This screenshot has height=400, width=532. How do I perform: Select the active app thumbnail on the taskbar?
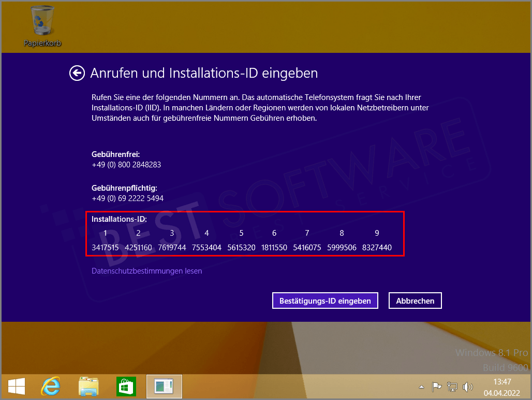164,387
